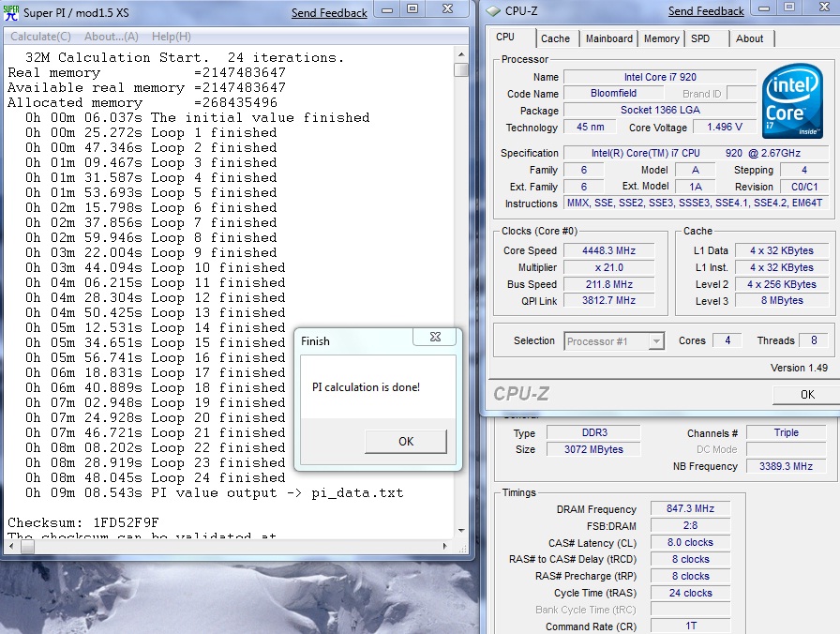Click the Cores value '4'

[x=727, y=340]
